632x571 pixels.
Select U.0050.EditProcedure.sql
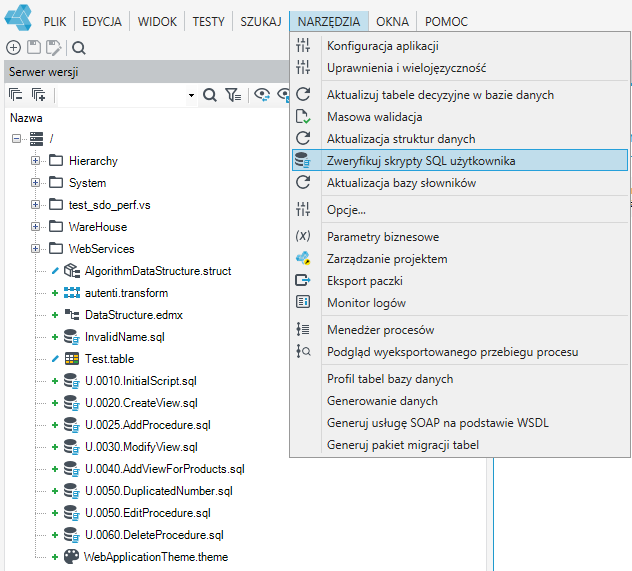pos(148,513)
